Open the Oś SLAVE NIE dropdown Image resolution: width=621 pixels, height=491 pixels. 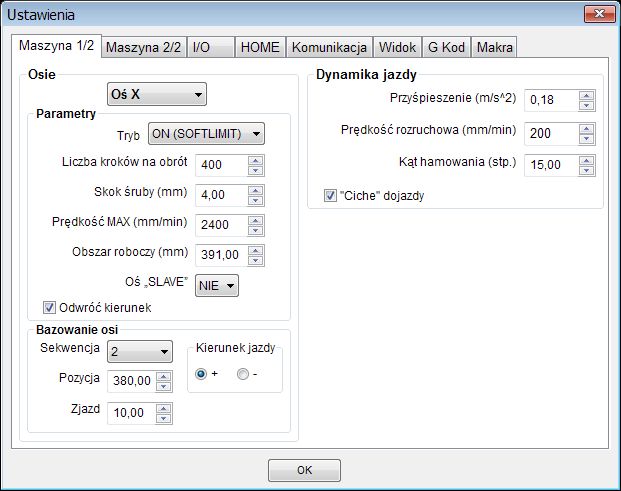(x=217, y=285)
